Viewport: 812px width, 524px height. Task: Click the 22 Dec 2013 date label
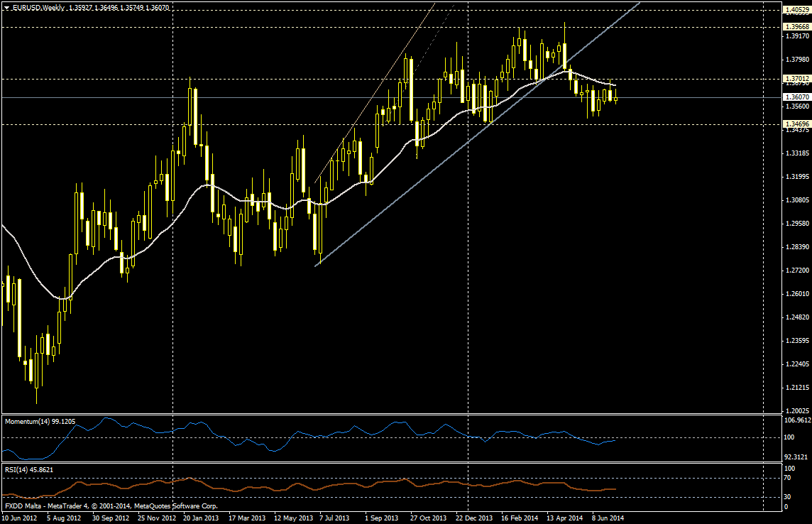(x=474, y=518)
